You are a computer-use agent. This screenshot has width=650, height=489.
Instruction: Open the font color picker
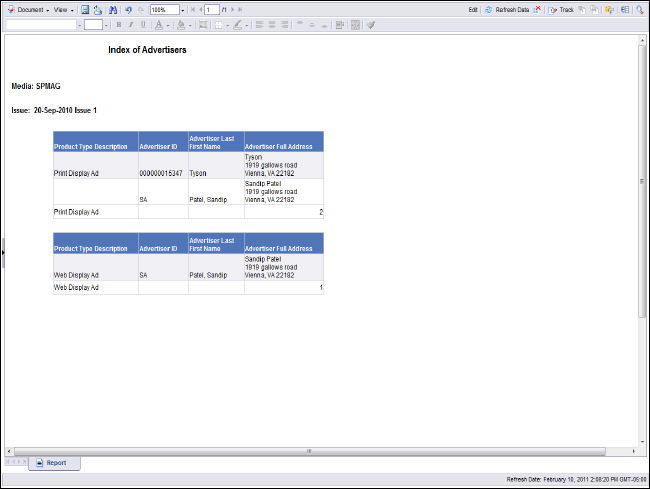[x=165, y=24]
